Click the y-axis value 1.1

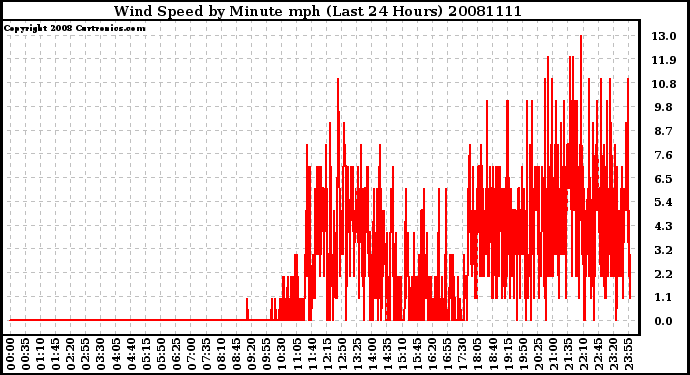click(x=664, y=298)
